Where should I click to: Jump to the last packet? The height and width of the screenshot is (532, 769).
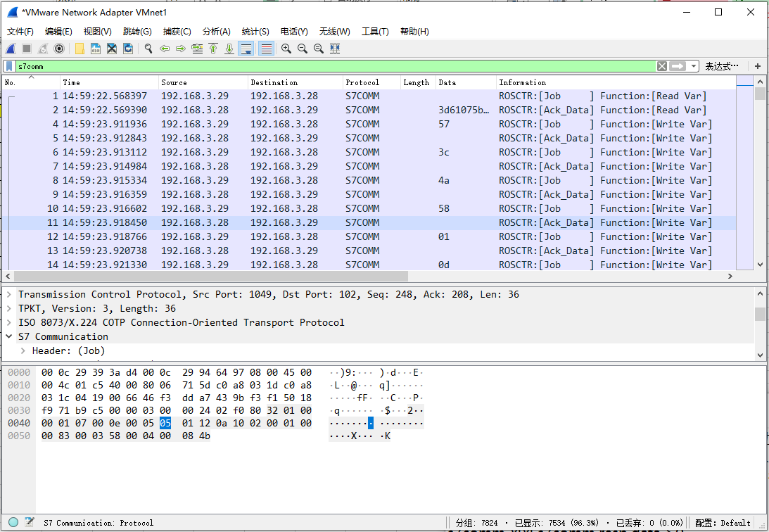229,49
